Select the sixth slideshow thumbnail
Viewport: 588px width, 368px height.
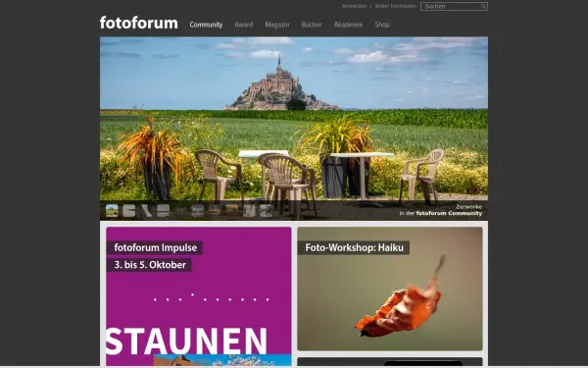pyautogui.click(x=198, y=211)
